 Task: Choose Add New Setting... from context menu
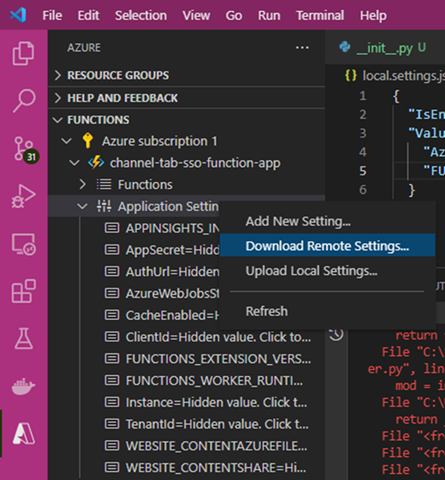point(327,221)
